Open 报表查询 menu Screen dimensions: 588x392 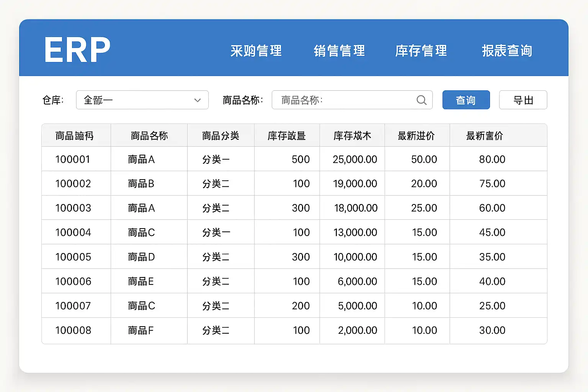pyautogui.click(x=507, y=51)
